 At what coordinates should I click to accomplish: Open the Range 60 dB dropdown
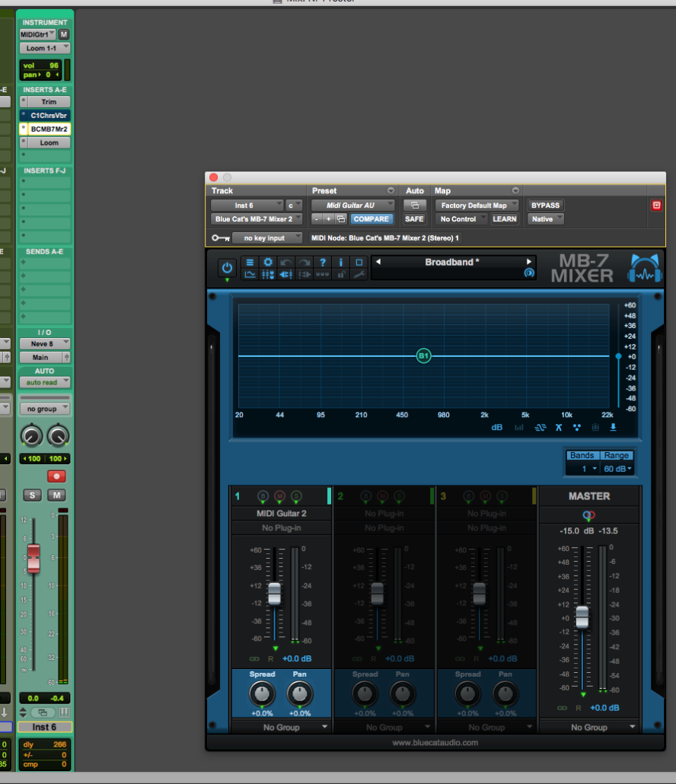(x=617, y=469)
